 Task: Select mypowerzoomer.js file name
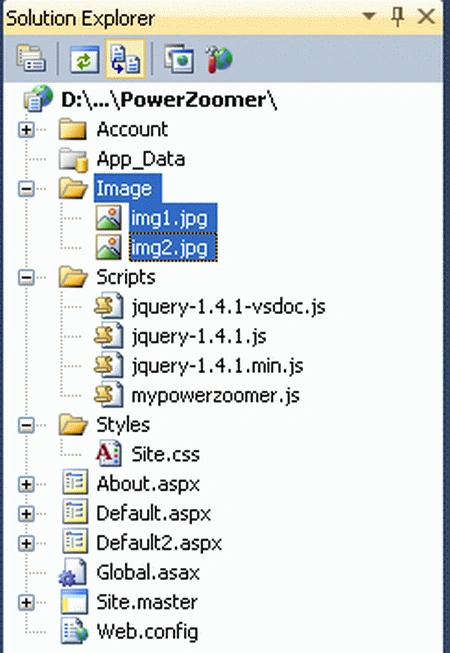coord(215,396)
